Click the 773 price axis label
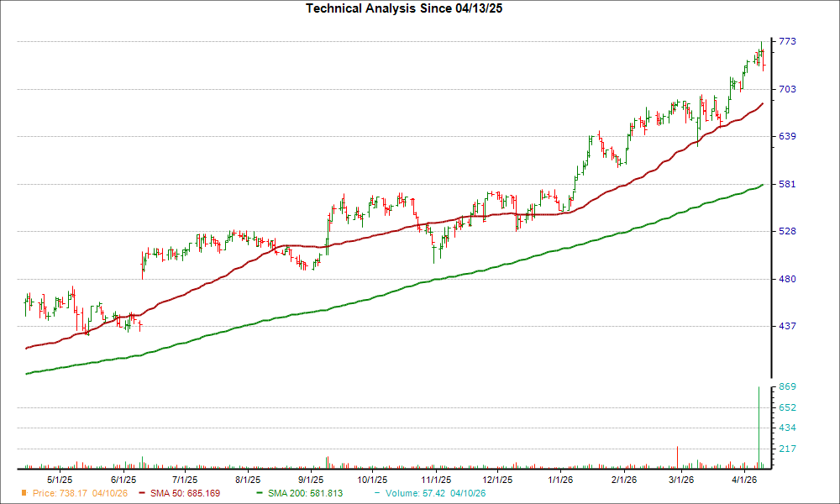840x504 pixels. click(788, 39)
